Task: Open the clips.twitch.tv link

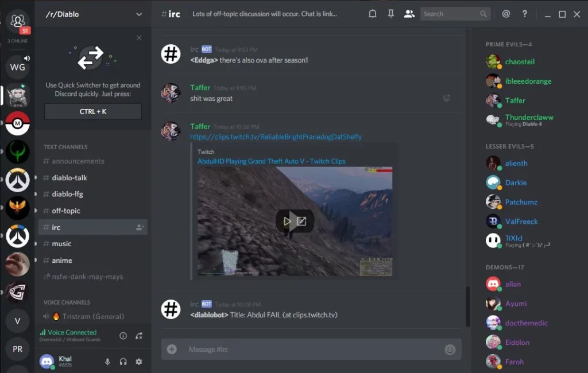Action: pos(276,137)
